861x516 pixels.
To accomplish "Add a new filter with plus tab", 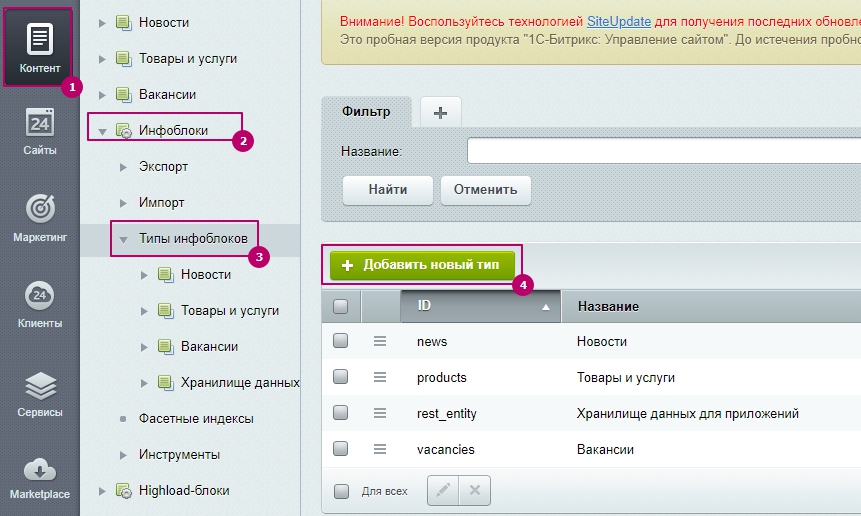I will click(x=440, y=113).
